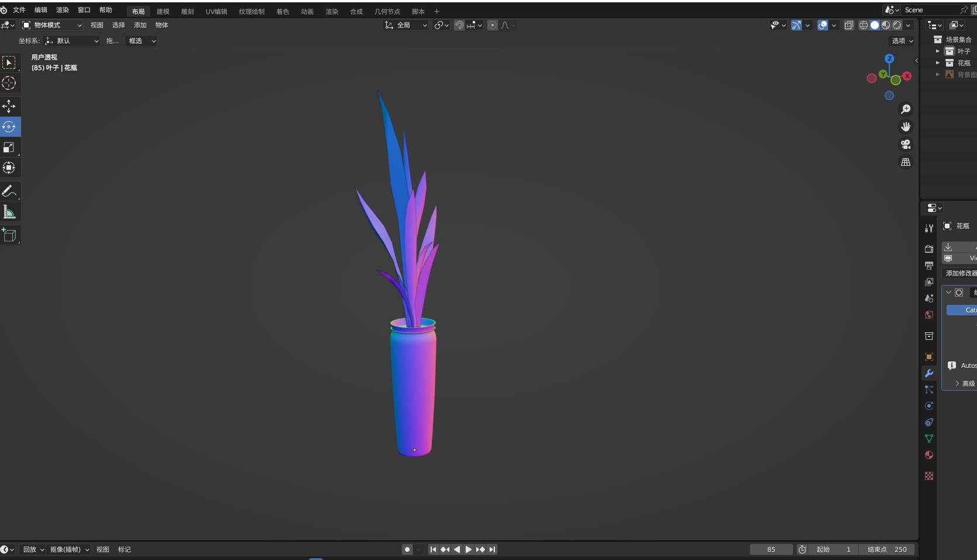Jump to the first frame button
Screen dimensions: 977x560
(x=433, y=549)
